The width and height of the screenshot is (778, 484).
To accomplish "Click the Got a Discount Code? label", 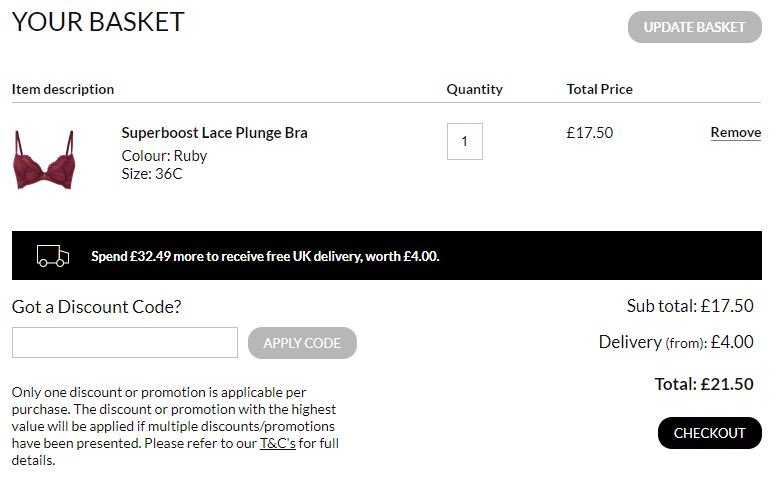I will 97,307.
